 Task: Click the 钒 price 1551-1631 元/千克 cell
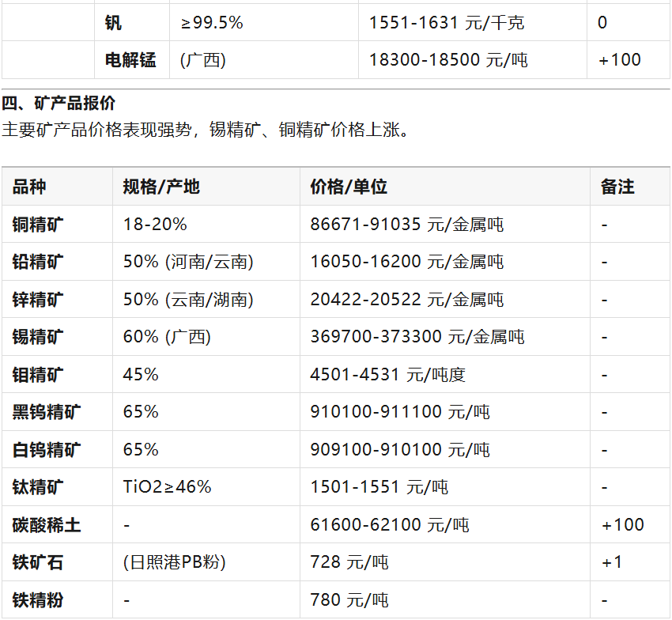click(446, 23)
